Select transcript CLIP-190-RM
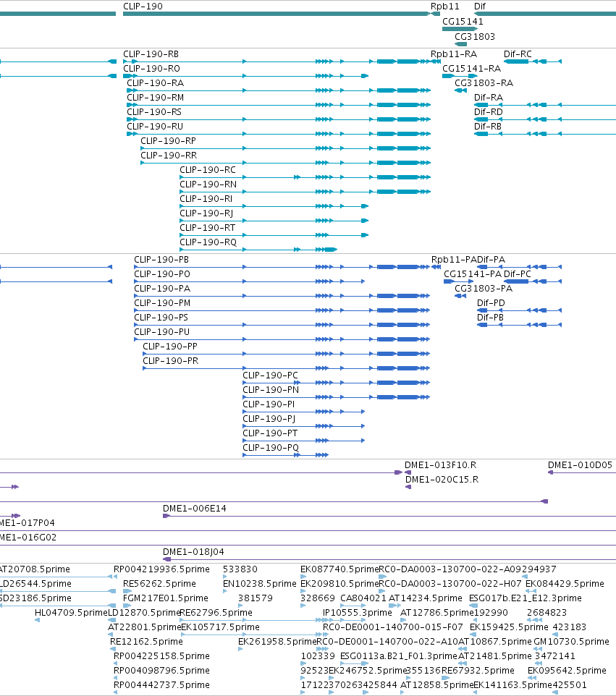 click(155, 97)
